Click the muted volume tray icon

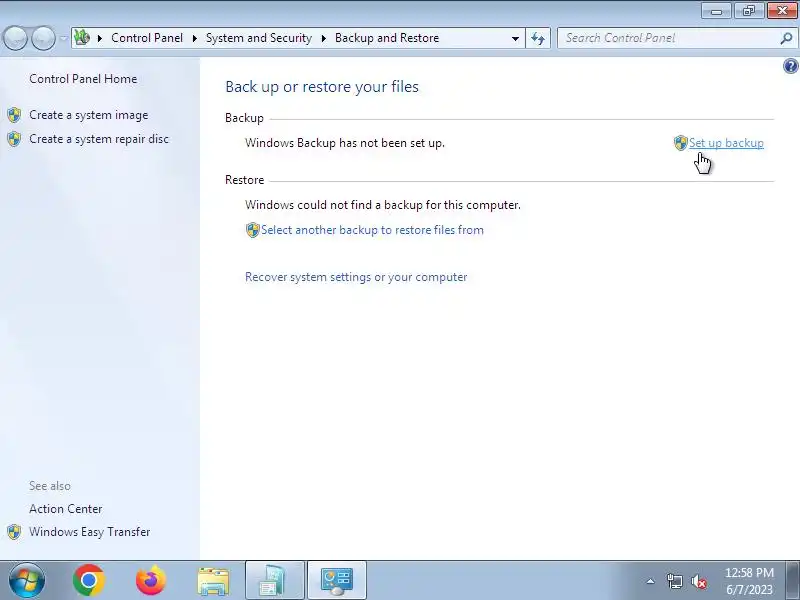click(698, 581)
